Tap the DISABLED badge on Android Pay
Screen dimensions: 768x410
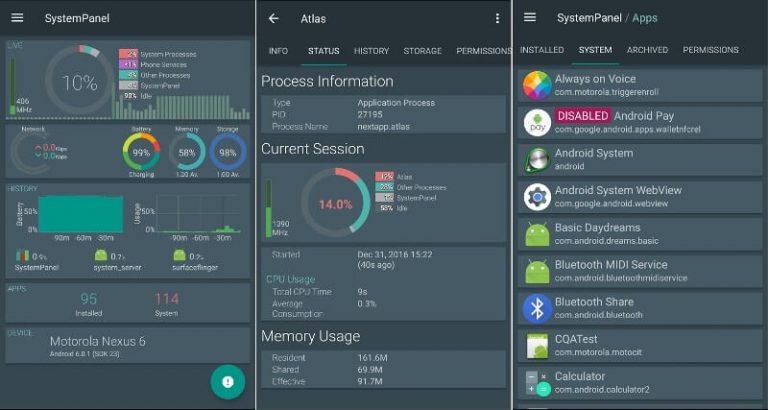tap(583, 116)
